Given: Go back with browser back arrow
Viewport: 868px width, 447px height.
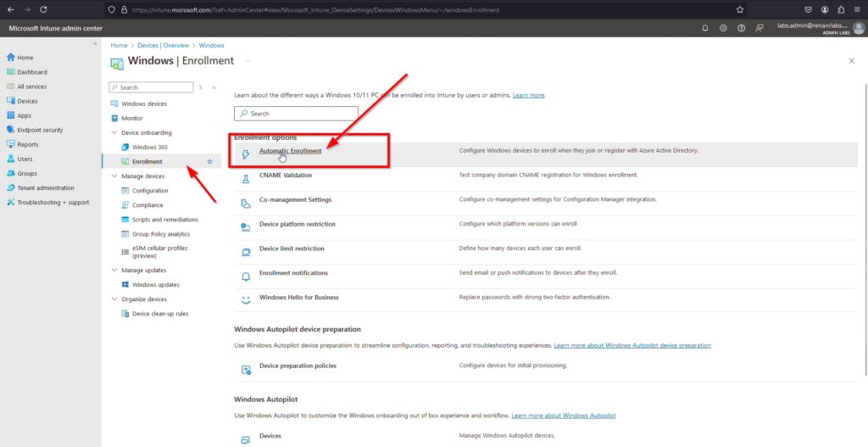Looking at the screenshot, I should 10,9.
